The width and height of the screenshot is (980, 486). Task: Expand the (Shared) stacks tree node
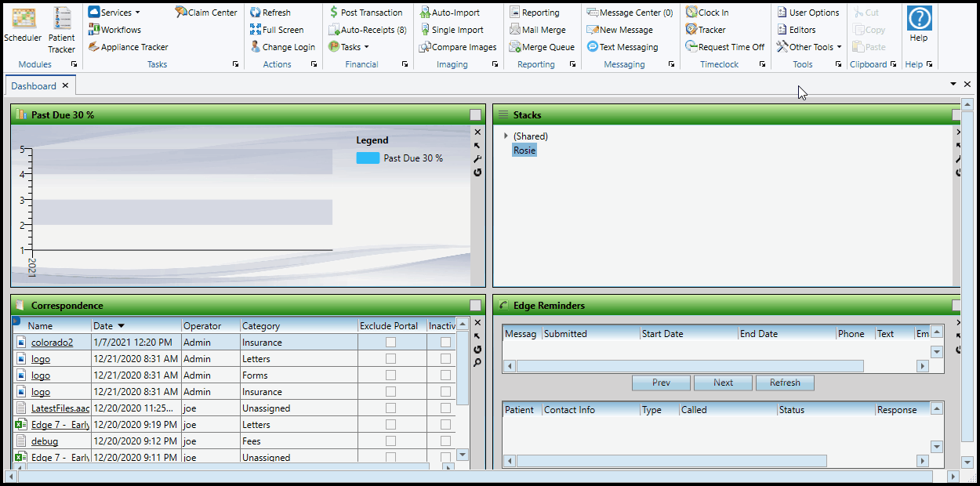pos(506,136)
